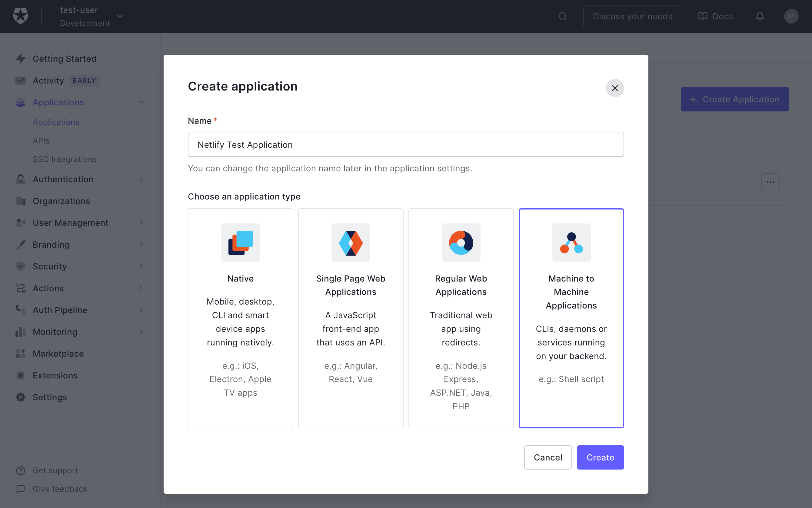Select the Native application type
This screenshot has height=508, width=812.
240,318
